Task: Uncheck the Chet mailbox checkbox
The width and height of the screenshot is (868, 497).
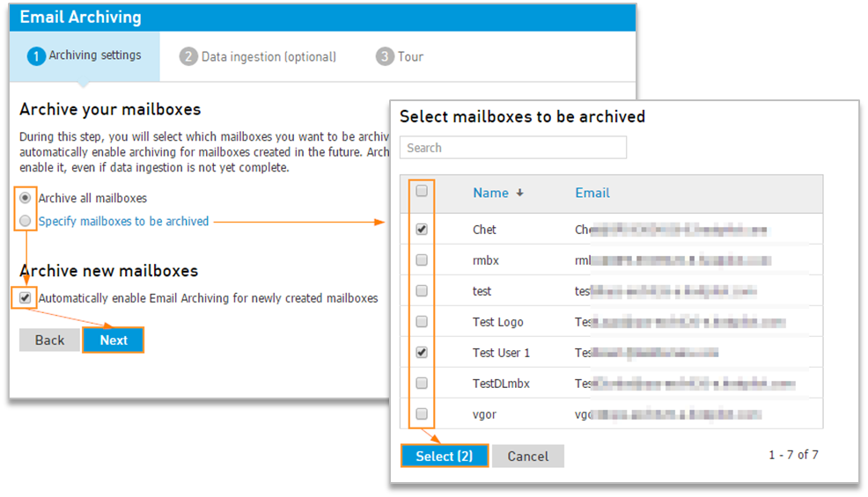Action: point(422,229)
